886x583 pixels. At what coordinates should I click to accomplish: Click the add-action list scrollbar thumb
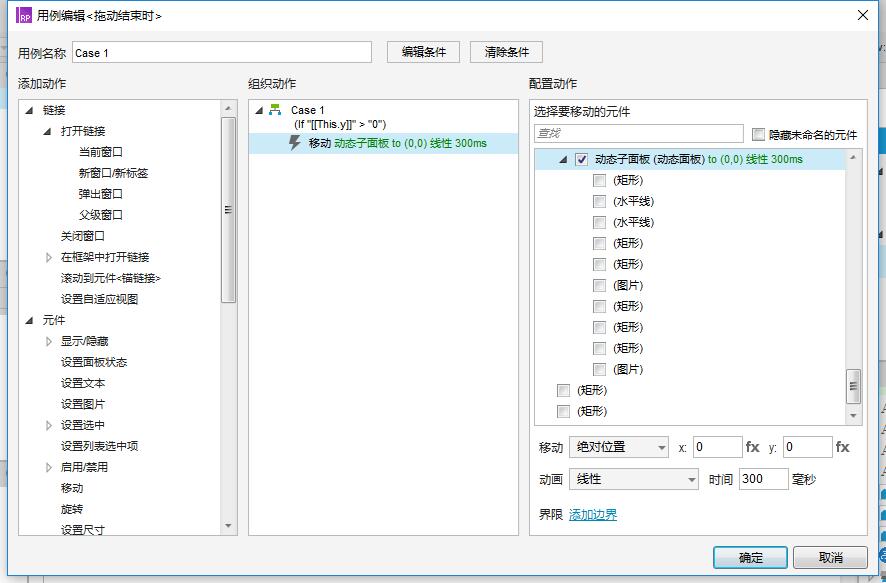pyautogui.click(x=228, y=210)
